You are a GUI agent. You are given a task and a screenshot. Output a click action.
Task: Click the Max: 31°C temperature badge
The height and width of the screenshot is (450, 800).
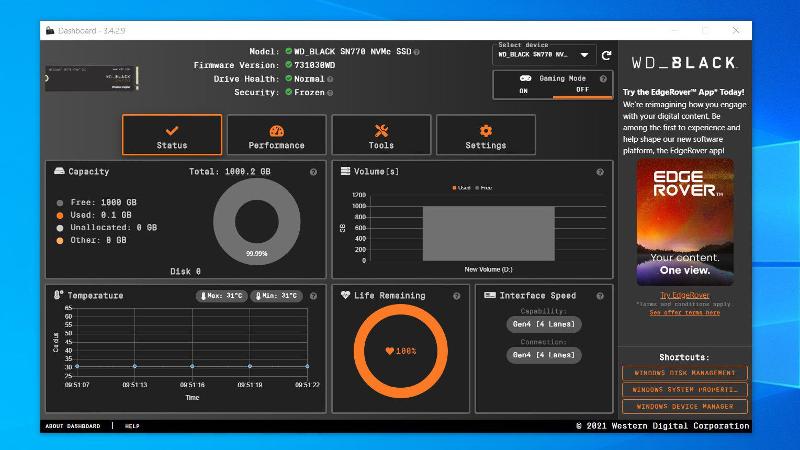click(221, 296)
